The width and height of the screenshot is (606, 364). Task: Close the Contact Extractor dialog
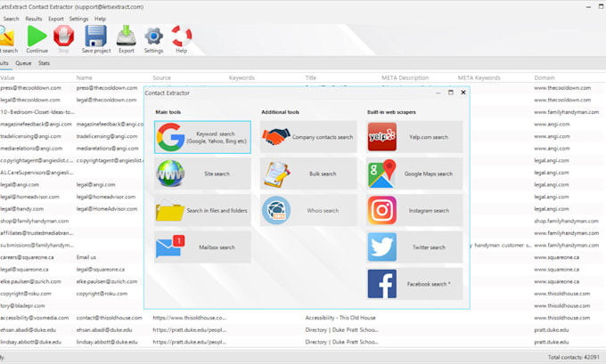pos(463,93)
